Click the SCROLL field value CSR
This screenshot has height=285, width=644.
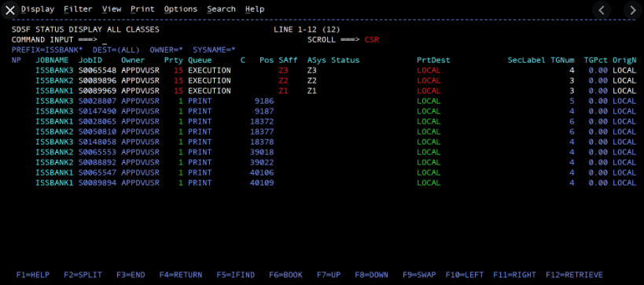pos(372,40)
